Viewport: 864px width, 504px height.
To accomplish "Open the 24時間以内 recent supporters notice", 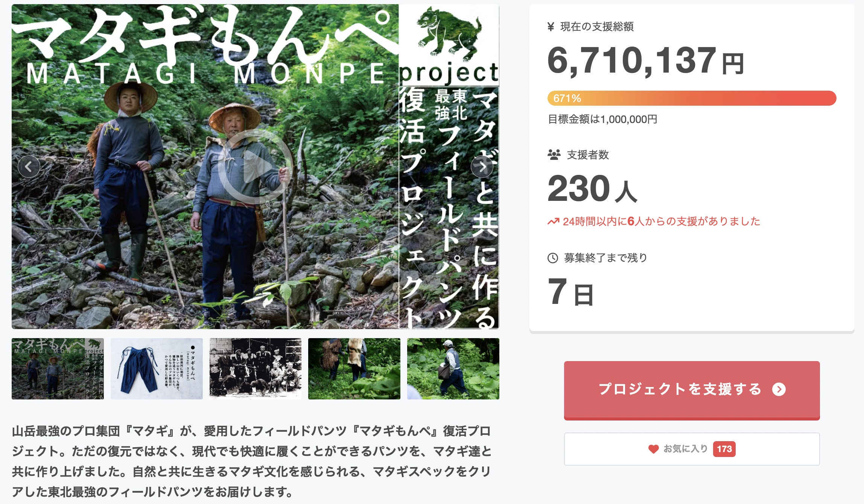I will click(x=661, y=222).
